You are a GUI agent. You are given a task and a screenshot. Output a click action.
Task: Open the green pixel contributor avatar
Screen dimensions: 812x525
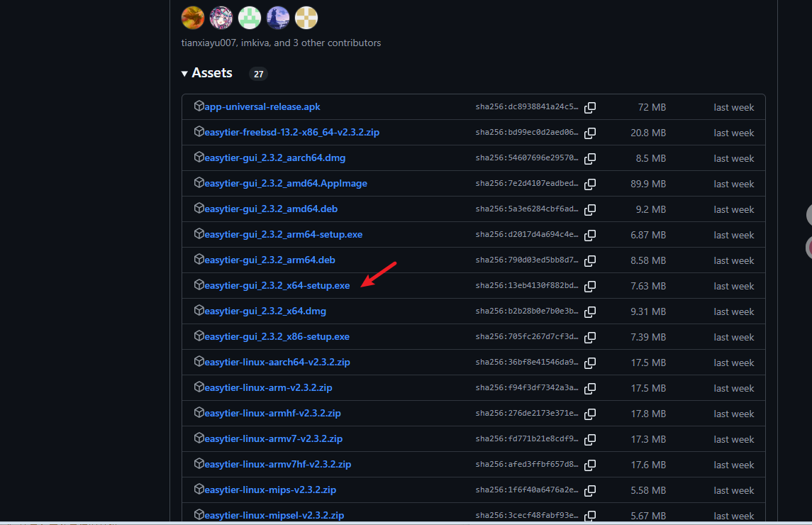pyautogui.click(x=250, y=18)
